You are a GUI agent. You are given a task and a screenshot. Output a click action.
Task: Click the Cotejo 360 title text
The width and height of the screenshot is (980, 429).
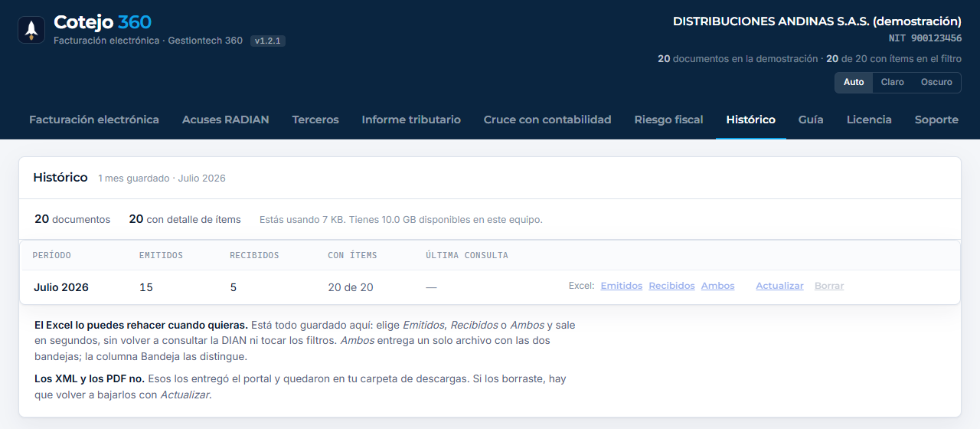103,22
